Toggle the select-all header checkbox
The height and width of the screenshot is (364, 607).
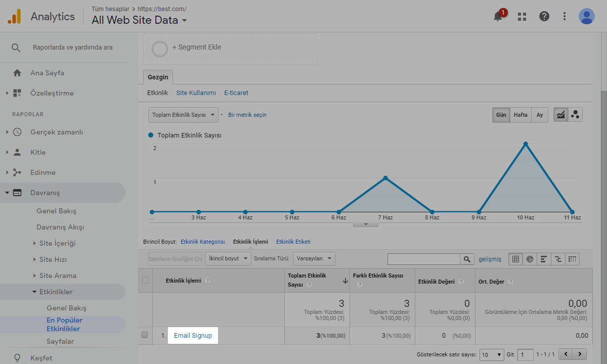click(x=146, y=281)
